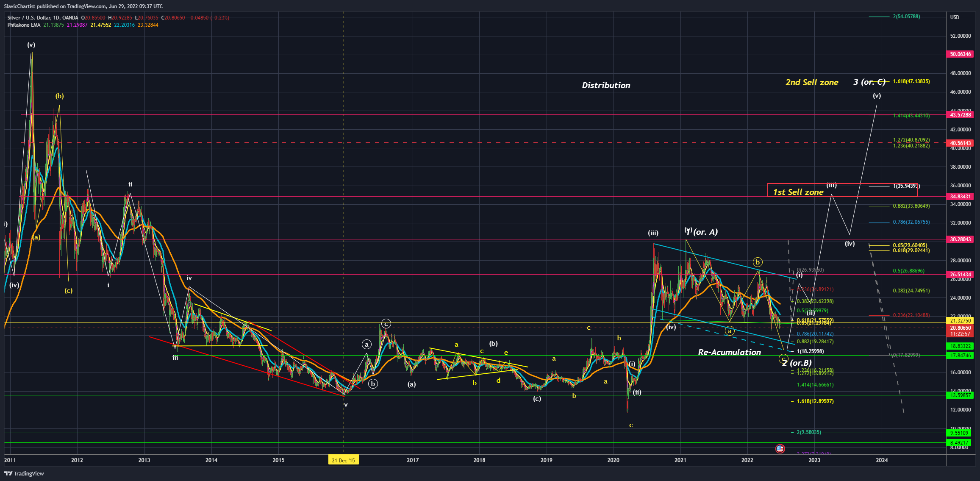The height and width of the screenshot is (481, 980).
Task: Click the Fibonacci level 1(35.94393)
Action: [906, 186]
